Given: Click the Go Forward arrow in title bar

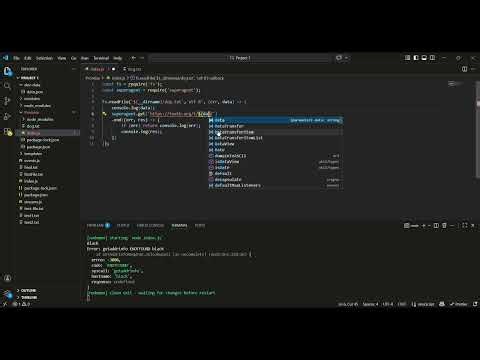Looking at the screenshot, I should (x=142, y=58).
